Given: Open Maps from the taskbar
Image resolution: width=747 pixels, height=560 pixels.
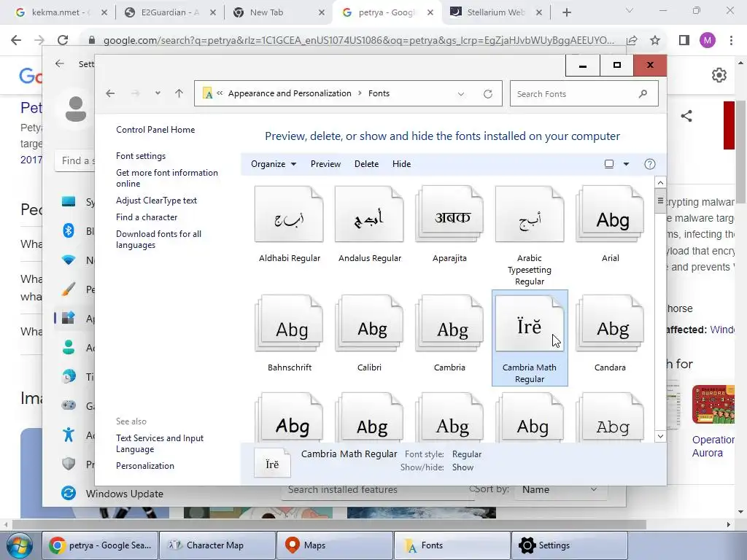Looking at the screenshot, I should (335, 545).
